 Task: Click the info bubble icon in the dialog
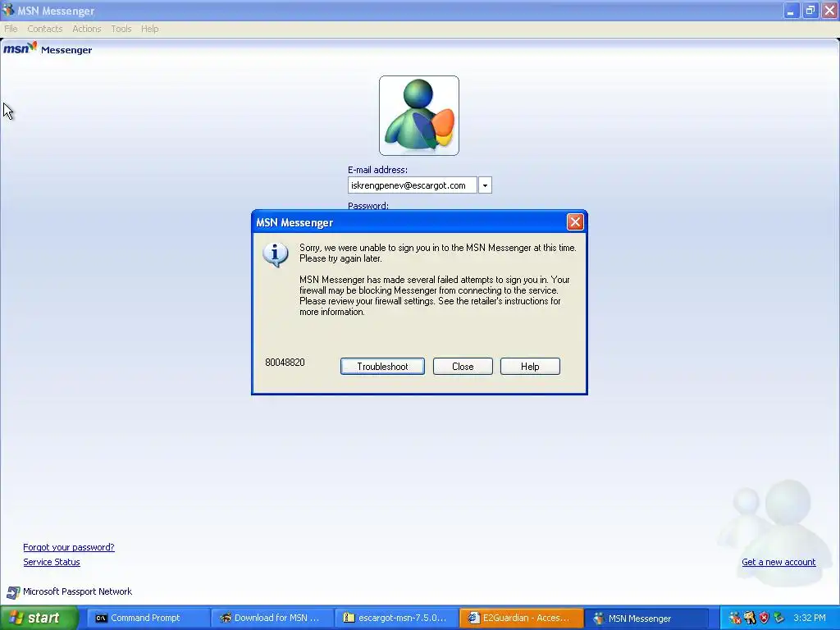tap(276, 255)
